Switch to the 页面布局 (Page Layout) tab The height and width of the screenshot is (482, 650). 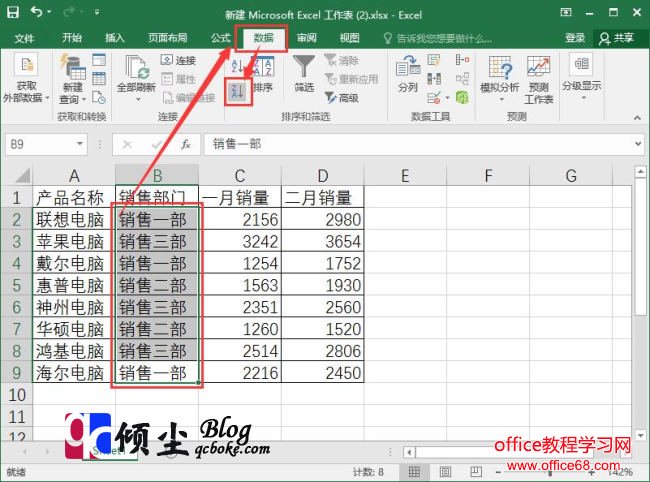167,38
